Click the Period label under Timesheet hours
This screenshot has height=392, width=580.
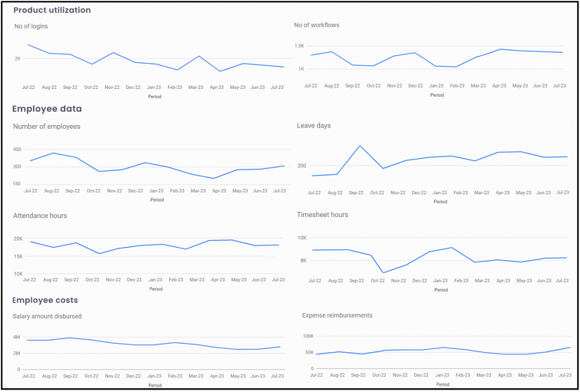(x=441, y=290)
